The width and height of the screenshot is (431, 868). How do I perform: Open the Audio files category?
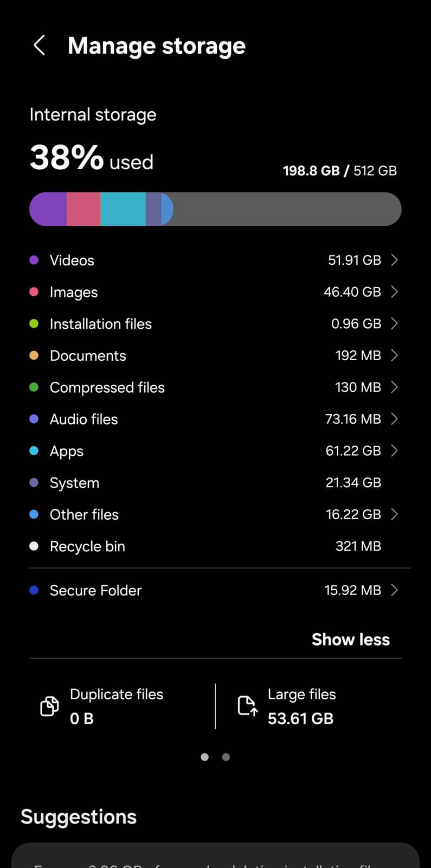click(84, 419)
